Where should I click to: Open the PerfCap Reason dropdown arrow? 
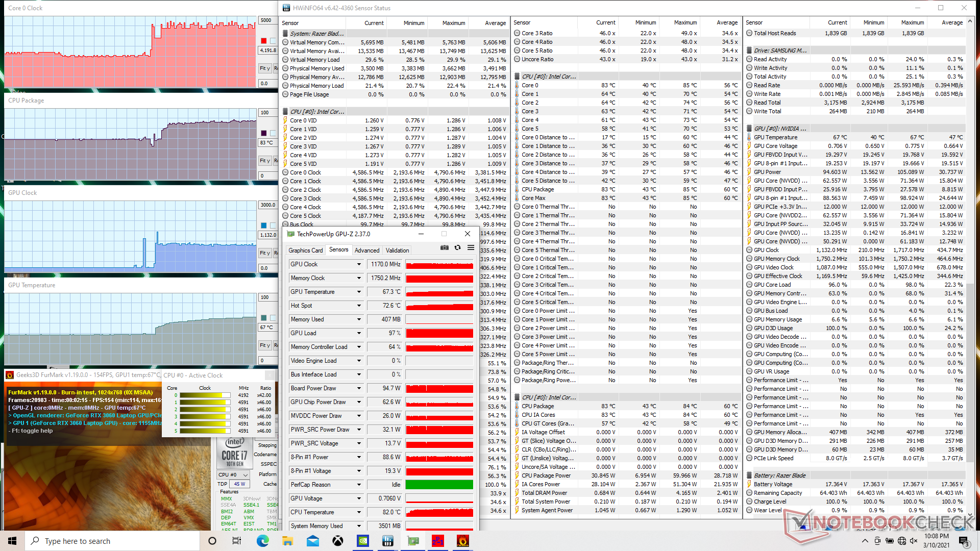coord(359,485)
